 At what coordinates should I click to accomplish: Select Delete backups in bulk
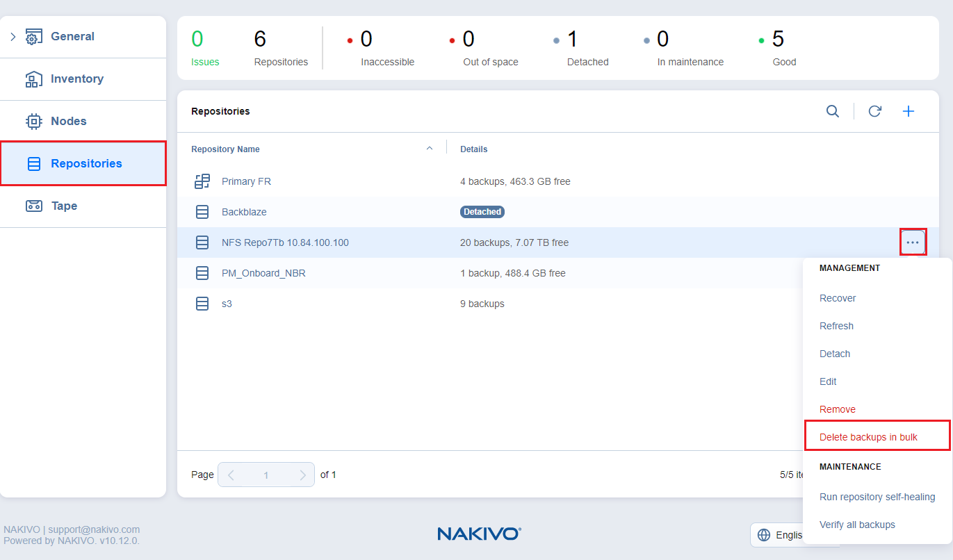[x=868, y=437]
